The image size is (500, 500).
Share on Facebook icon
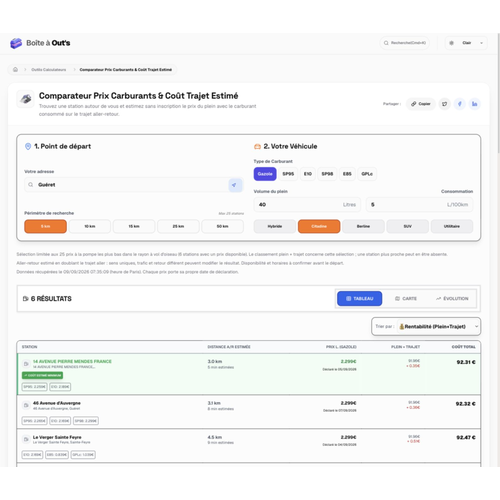pos(460,104)
